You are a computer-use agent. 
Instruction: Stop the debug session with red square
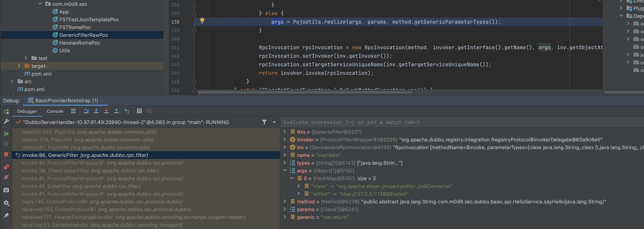(x=6, y=154)
